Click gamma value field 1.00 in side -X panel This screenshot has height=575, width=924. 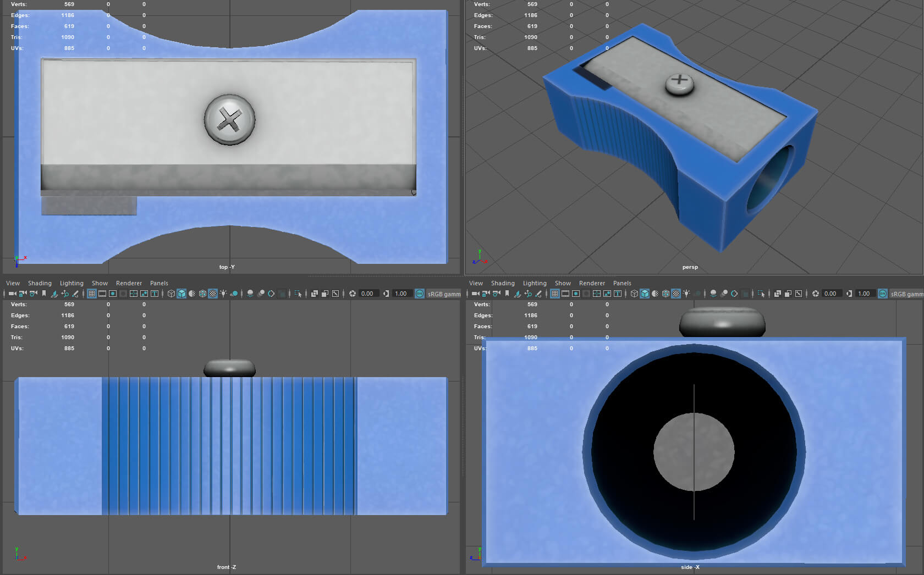(x=864, y=294)
